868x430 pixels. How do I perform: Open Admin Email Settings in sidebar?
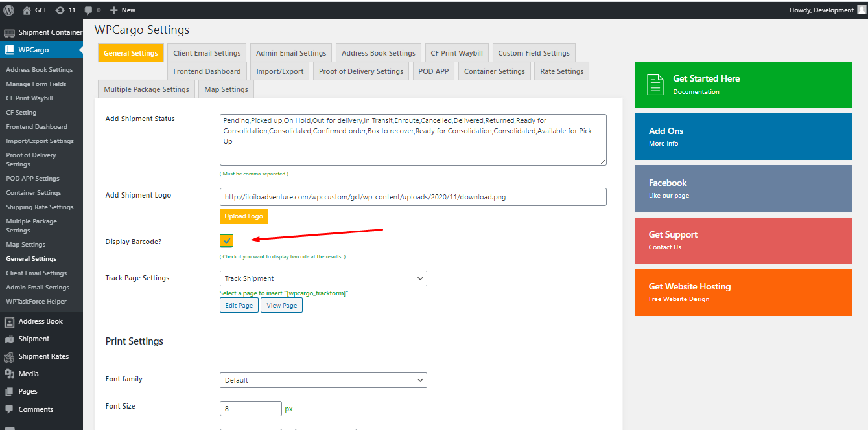coord(38,288)
